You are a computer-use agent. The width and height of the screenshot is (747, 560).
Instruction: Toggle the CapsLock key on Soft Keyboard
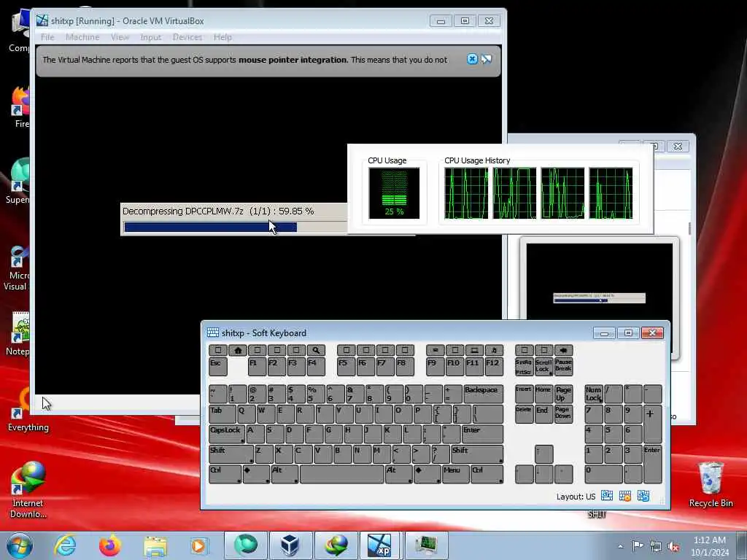(227, 435)
